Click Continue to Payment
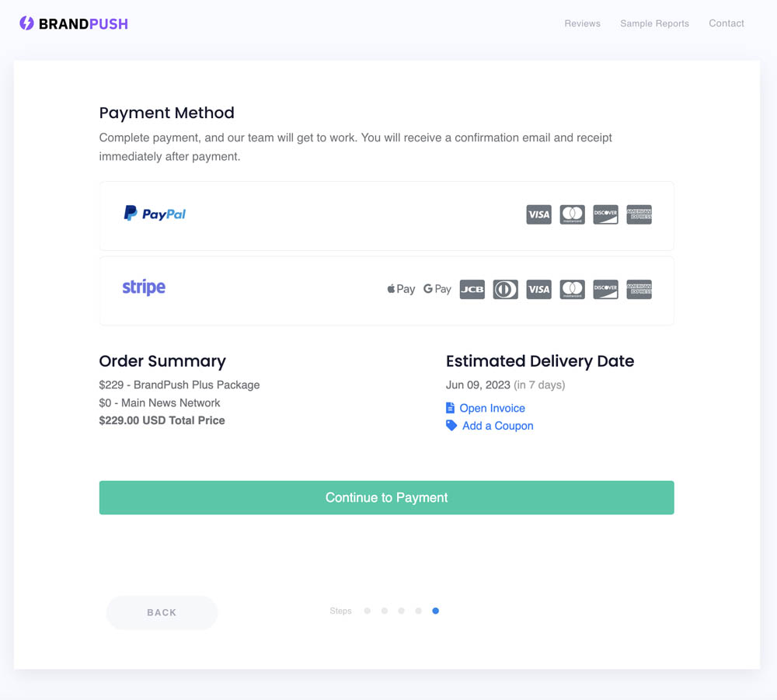This screenshot has width=777, height=700. click(386, 497)
